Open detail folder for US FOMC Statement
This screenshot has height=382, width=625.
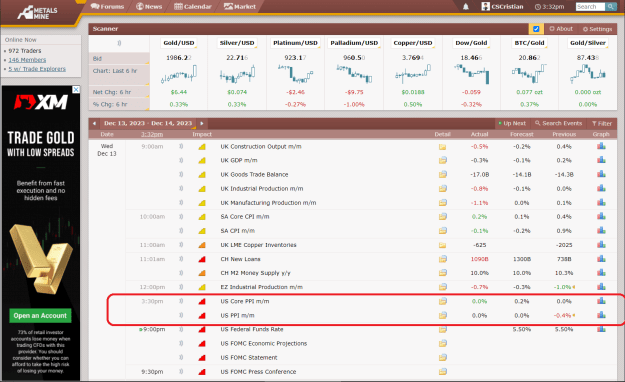point(442,358)
